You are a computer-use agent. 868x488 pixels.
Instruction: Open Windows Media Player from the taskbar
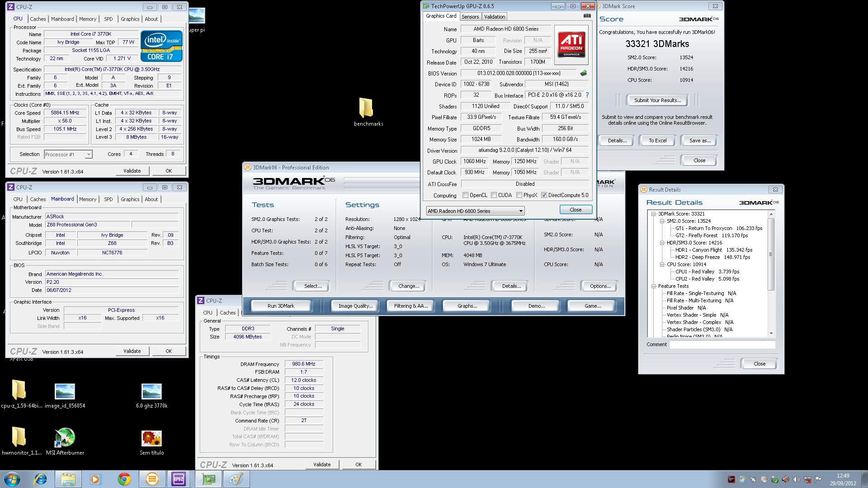click(x=95, y=479)
